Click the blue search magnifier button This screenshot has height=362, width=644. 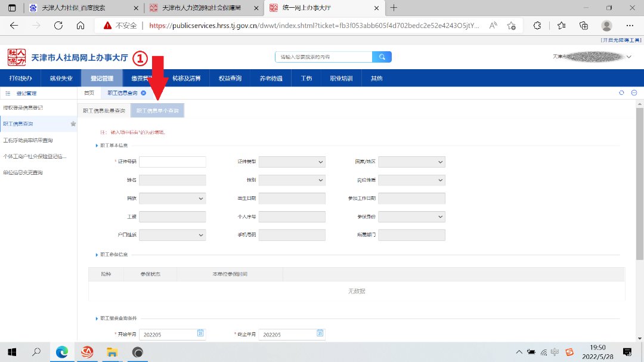pyautogui.click(x=382, y=57)
